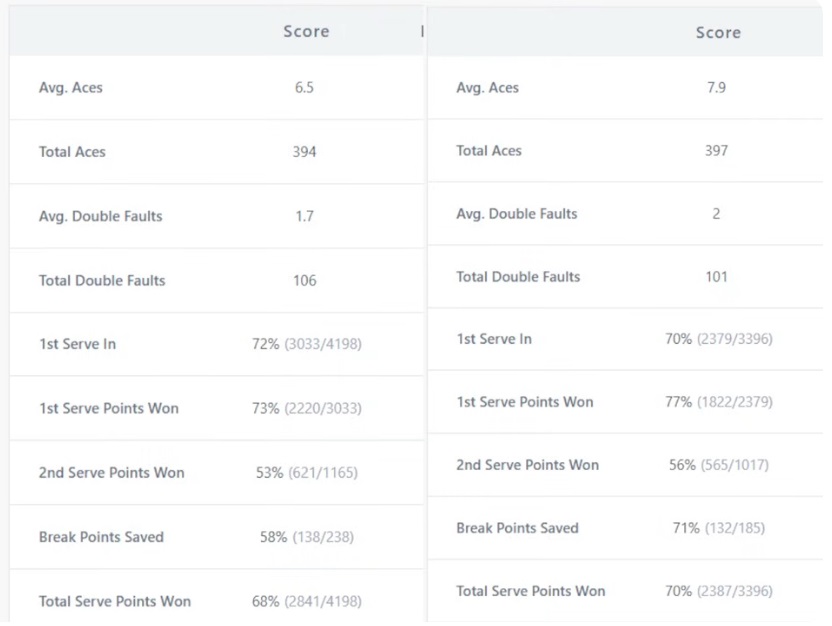Select 70% (2379/3396) 1st Serve In
This screenshot has height=626, width=832.
coord(718,339)
